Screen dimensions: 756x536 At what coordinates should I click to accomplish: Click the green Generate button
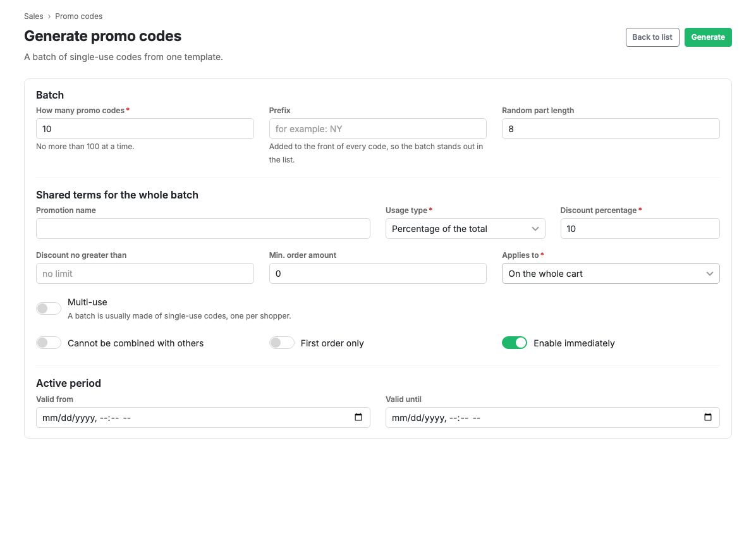coord(708,37)
